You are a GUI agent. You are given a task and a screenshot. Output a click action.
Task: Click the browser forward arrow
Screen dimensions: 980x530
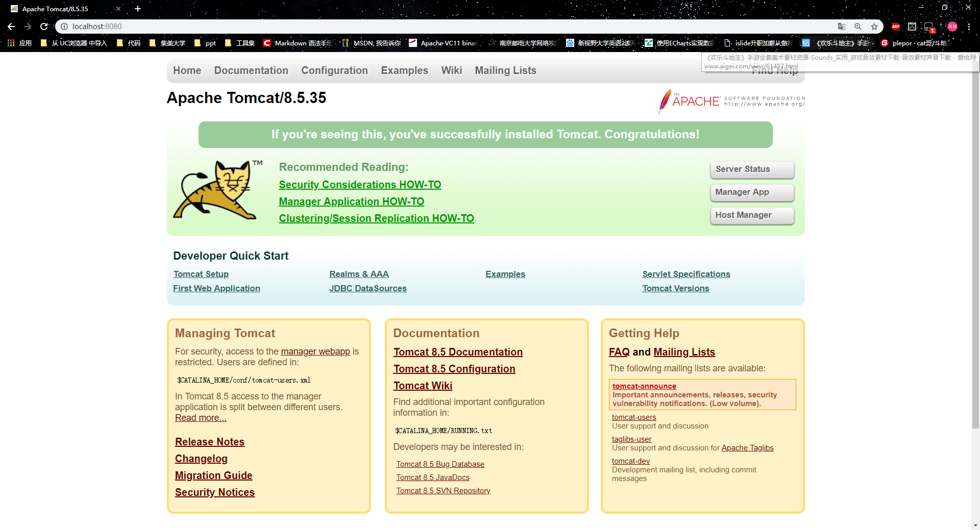click(28, 27)
